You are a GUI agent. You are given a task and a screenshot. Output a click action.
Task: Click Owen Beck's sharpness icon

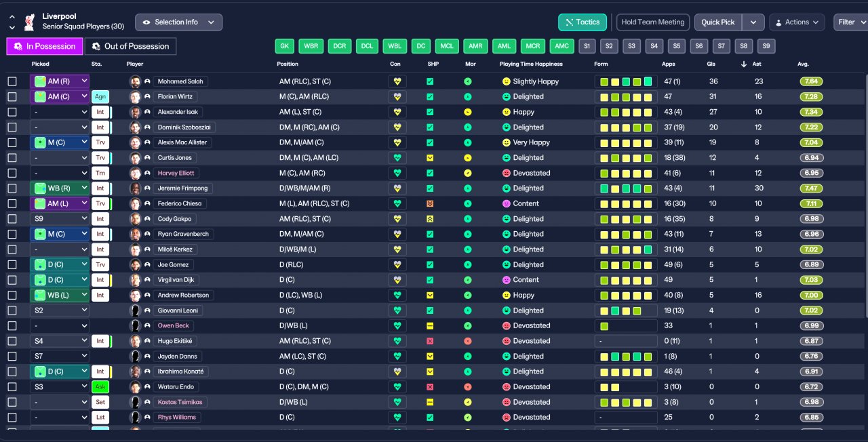click(x=430, y=325)
